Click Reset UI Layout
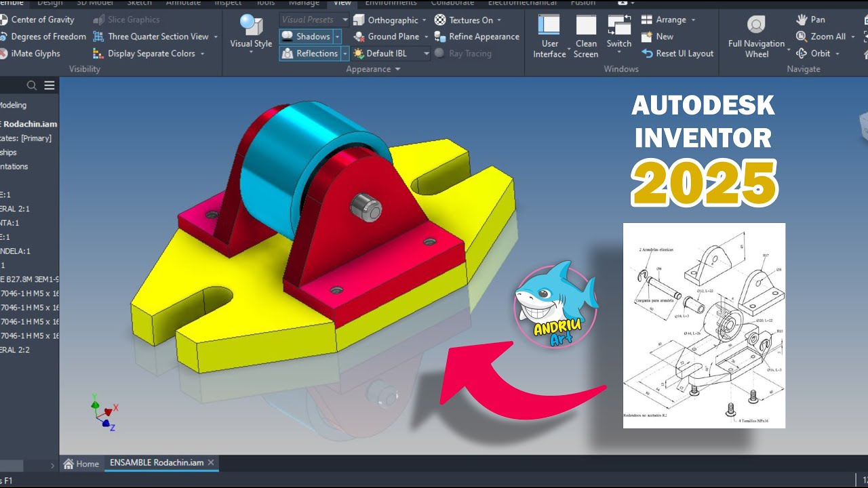Image resolution: width=868 pixels, height=488 pixels. [677, 54]
